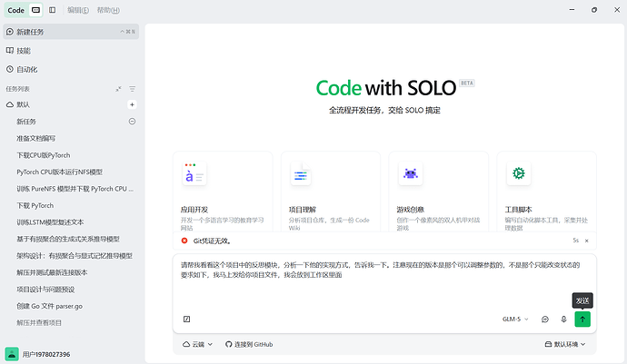The width and height of the screenshot is (627, 364).
Task: Select the 项目理解 template card title
Action: pos(303,210)
